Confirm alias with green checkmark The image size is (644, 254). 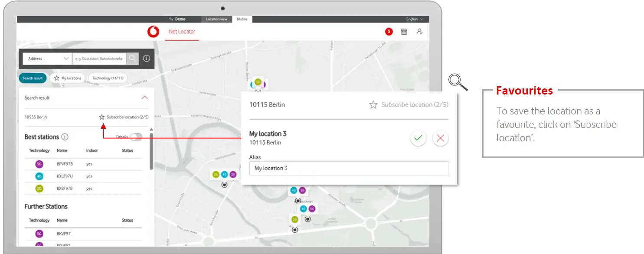coord(418,138)
